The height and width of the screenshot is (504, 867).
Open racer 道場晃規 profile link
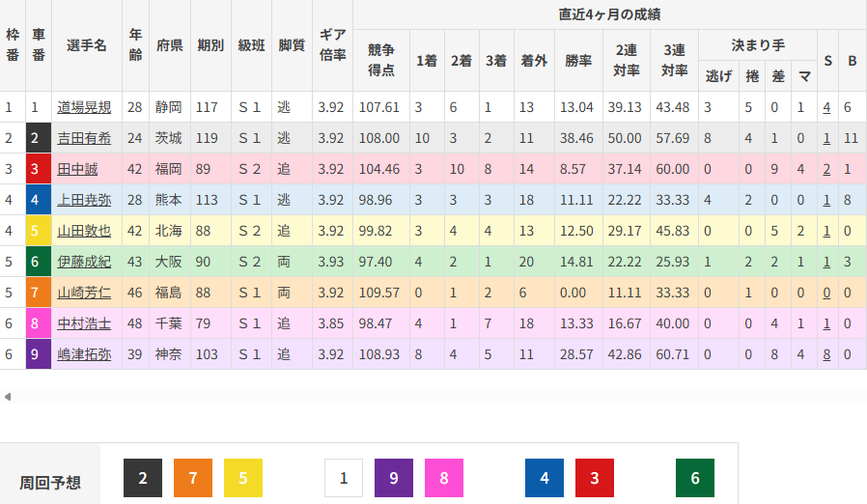84,107
